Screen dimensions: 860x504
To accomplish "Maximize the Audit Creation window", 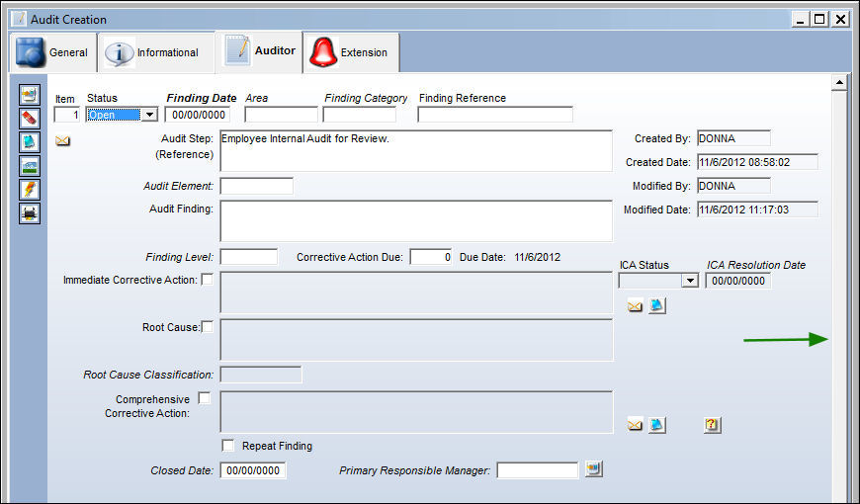I will [819, 19].
